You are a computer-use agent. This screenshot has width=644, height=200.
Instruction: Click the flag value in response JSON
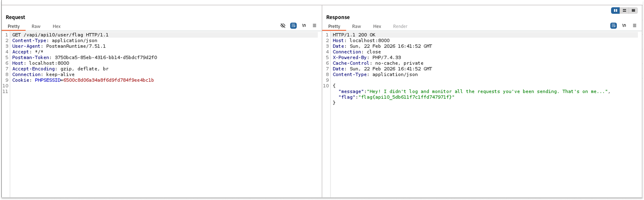(406, 97)
